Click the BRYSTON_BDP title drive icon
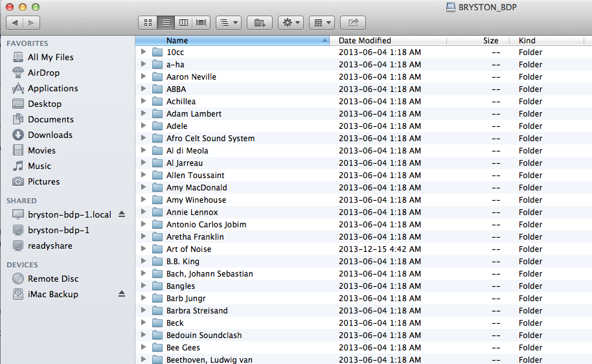This screenshot has height=364, width=592. click(450, 7)
